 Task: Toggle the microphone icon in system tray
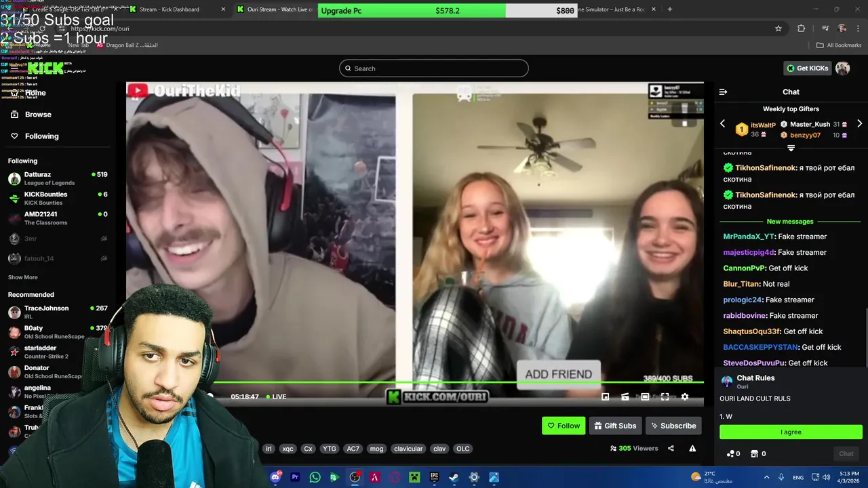(x=781, y=477)
